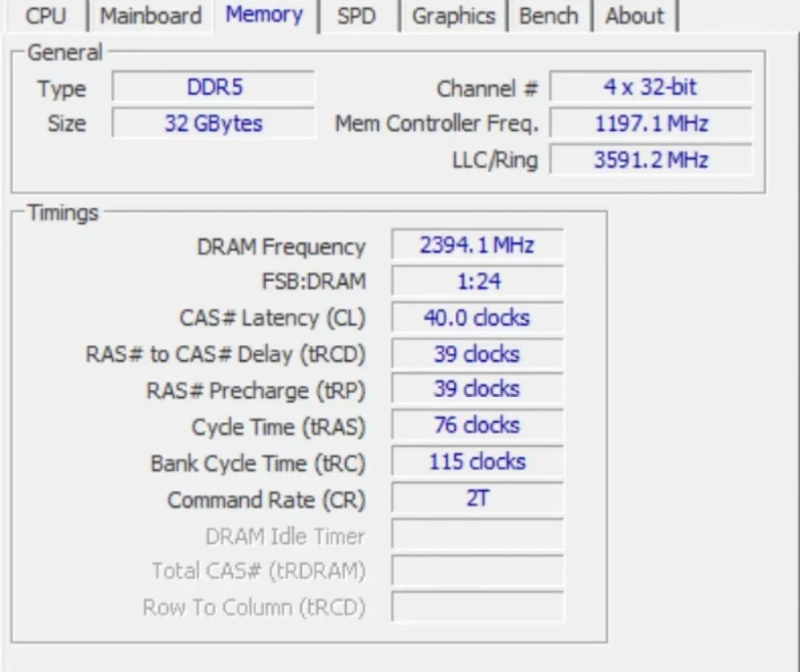Click the Channel # label
Screen dimensions: 800x672
(487, 89)
